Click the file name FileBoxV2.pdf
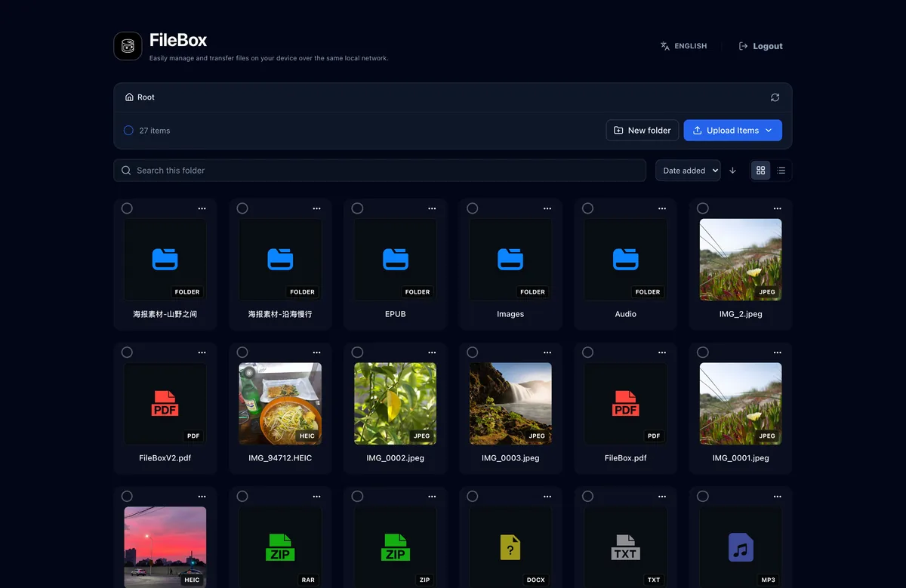 (165, 458)
